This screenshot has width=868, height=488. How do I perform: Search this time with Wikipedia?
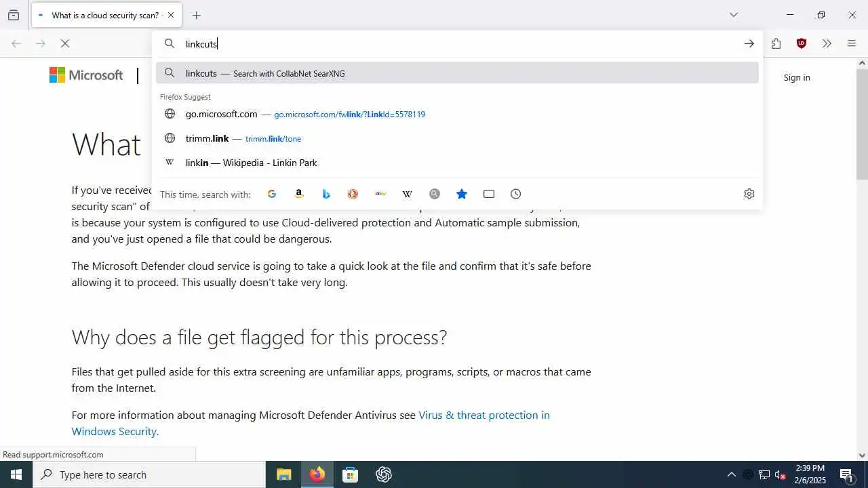coord(408,194)
